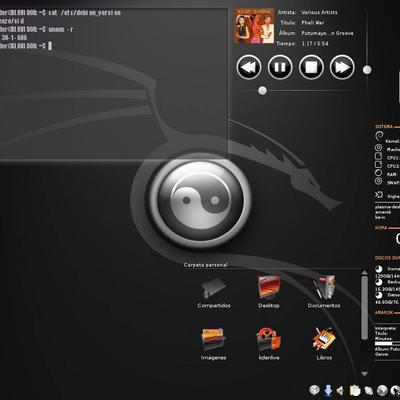Click the SISTEMA section heading
The width and height of the screenshot is (400, 400).
click(384, 127)
